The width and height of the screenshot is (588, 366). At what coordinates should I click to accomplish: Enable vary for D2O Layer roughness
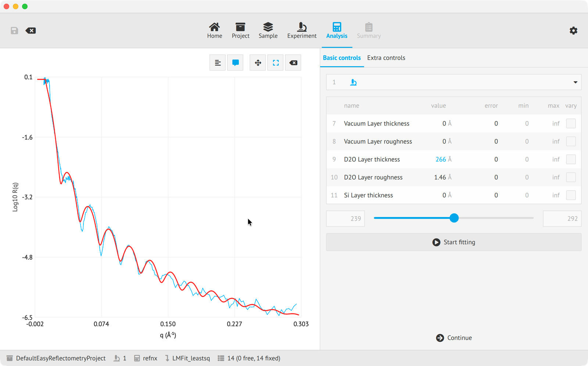pyautogui.click(x=571, y=177)
